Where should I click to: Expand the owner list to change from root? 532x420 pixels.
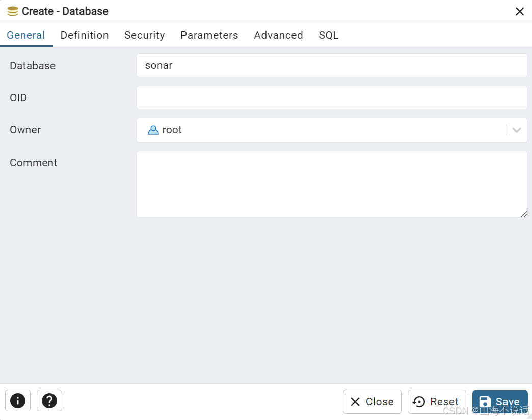517,130
